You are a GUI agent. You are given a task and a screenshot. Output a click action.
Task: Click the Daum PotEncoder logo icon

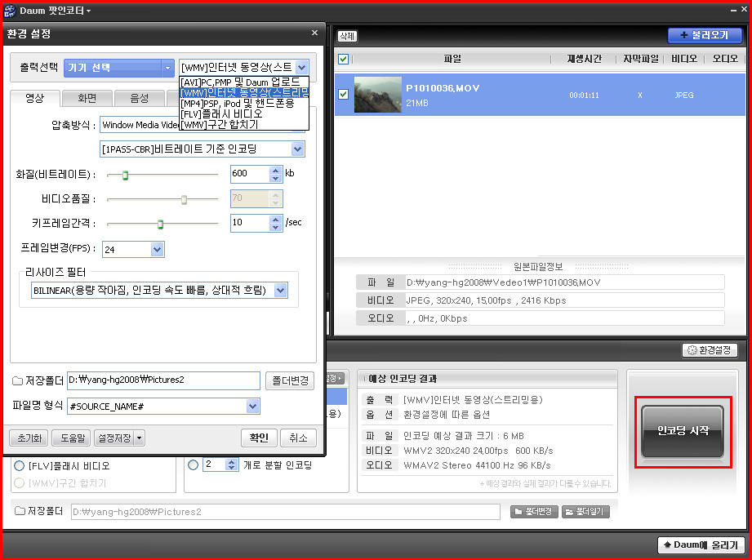[10, 11]
